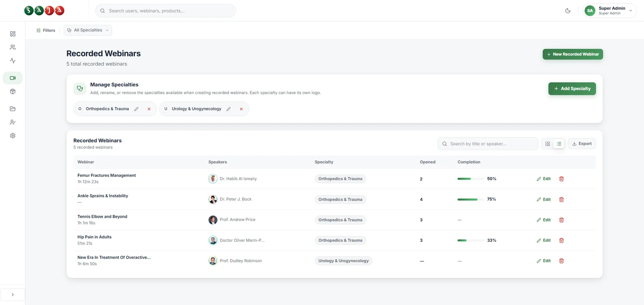Delete Femur Fractures Management webinar
Image resolution: width=644 pixels, height=305 pixels.
561,179
